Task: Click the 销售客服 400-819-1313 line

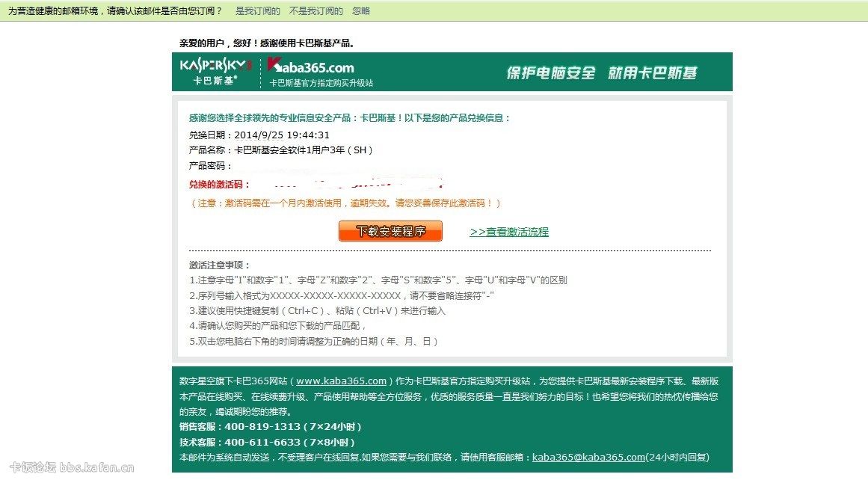Action: pyautogui.click(x=270, y=427)
